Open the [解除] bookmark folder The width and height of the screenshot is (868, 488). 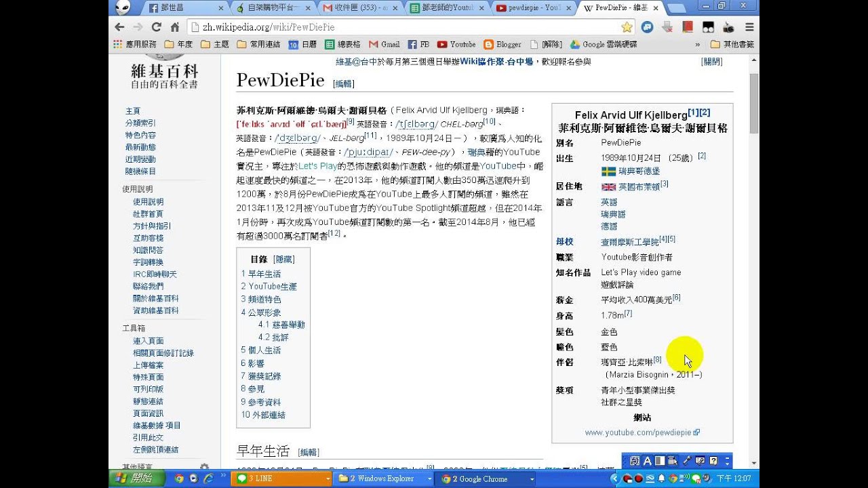546,45
